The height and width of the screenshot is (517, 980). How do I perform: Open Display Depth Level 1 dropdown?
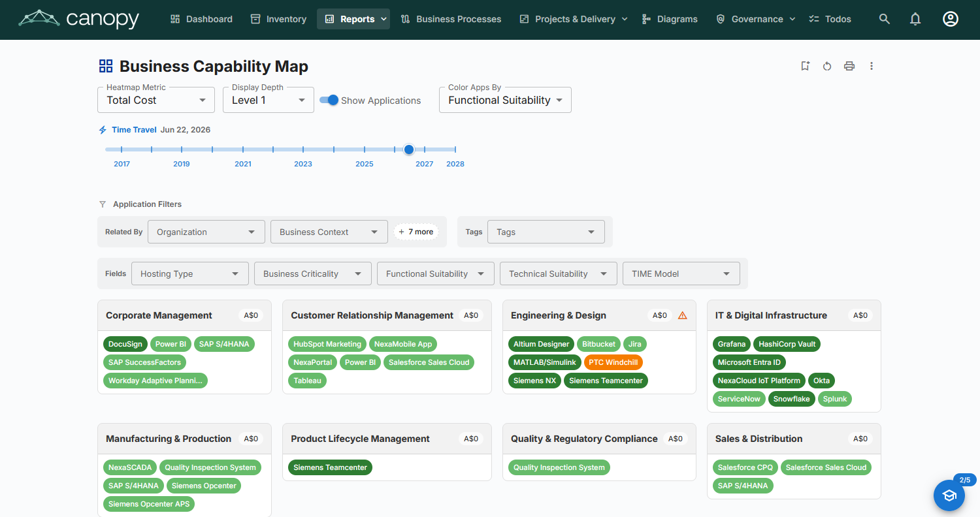click(269, 100)
